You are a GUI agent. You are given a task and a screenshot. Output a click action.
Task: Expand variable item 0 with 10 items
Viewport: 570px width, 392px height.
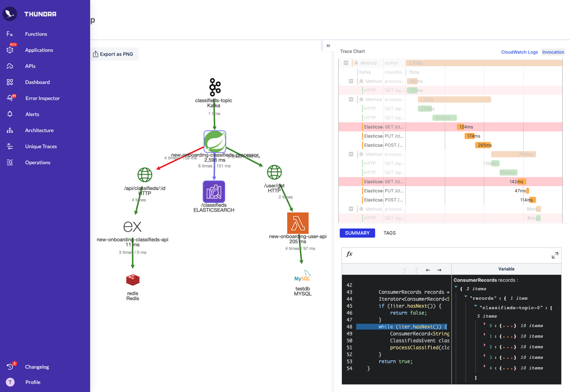[485, 324]
